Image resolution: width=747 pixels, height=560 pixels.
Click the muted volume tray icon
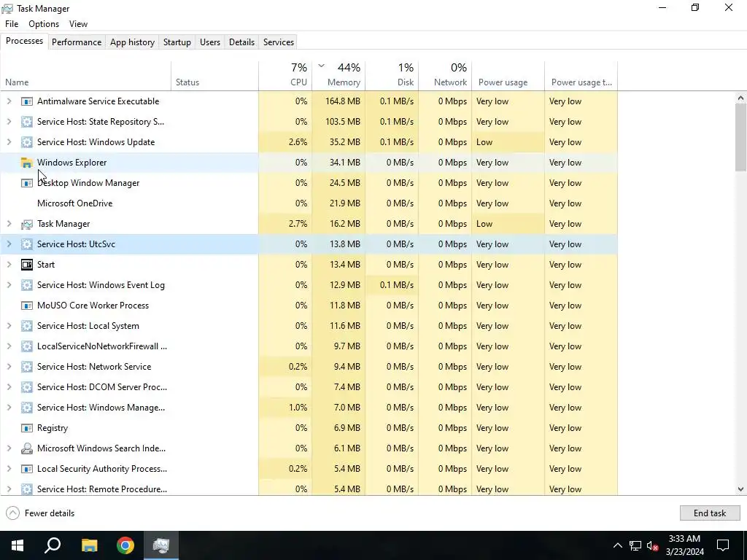pyautogui.click(x=653, y=545)
